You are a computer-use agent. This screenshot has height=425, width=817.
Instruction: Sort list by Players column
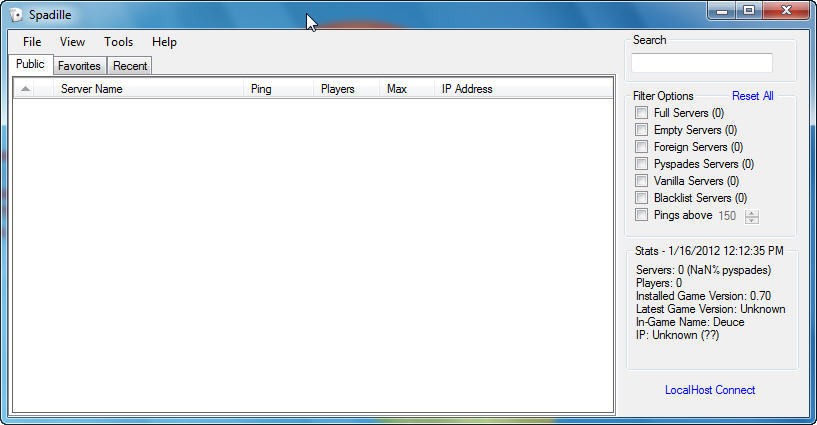pos(346,89)
